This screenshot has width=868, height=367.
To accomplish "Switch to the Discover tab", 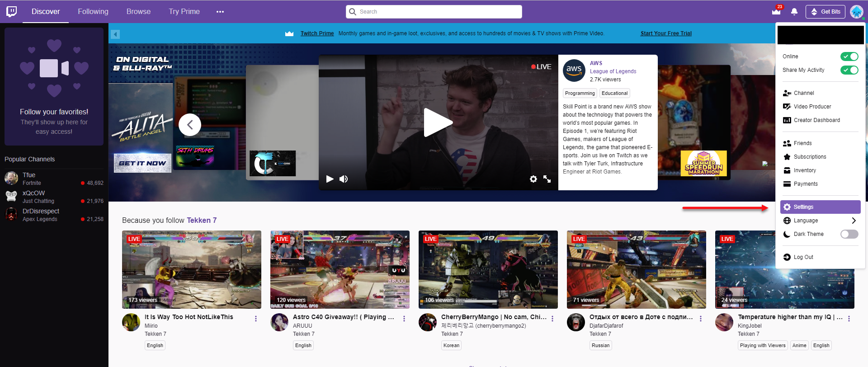I will [46, 12].
